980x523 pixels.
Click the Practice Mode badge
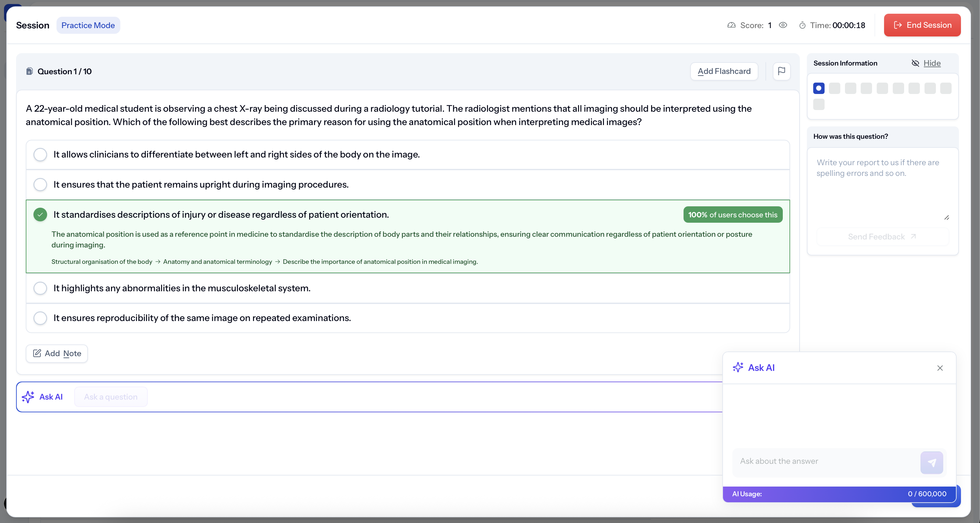[88, 25]
